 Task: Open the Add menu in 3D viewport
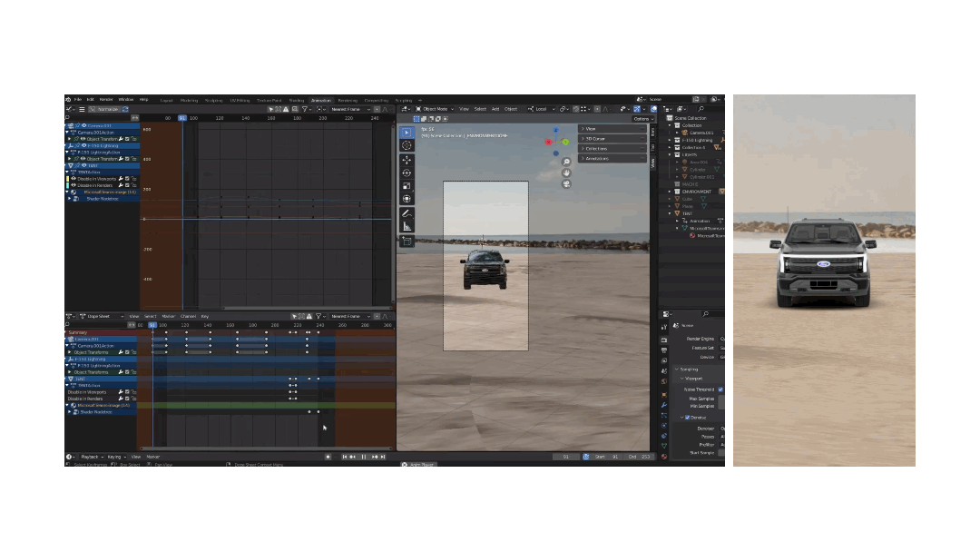tap(495, 109)
